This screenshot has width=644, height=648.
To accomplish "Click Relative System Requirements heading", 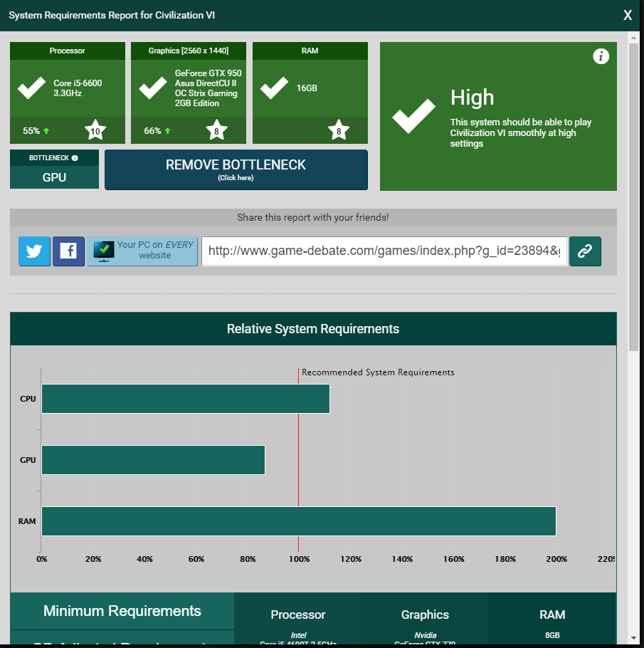I will click(x=313, y=329).
